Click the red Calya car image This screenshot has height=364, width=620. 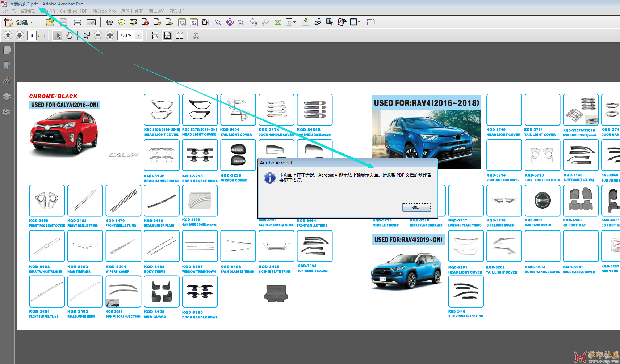[x=64, y=133]
